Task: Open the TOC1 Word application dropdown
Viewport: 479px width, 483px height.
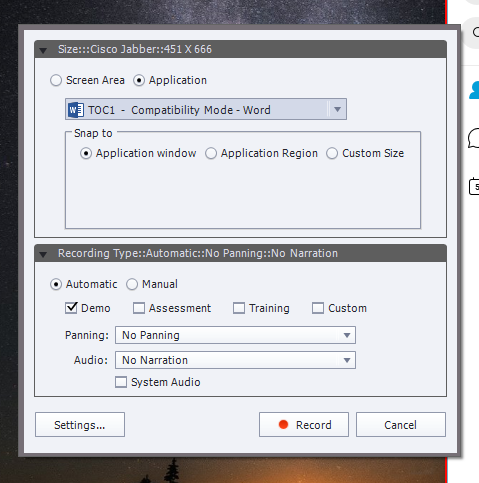Action: (x=206, y=109)
